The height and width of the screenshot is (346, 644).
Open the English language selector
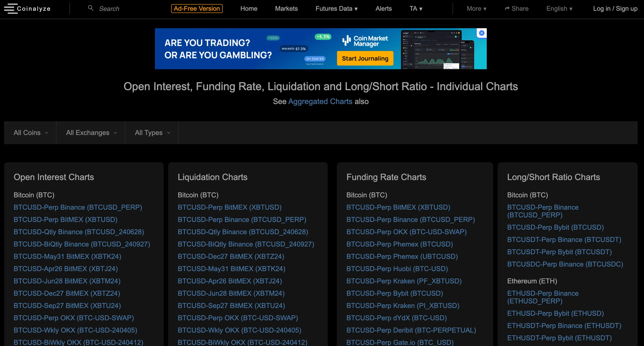(x=559, y=9)
